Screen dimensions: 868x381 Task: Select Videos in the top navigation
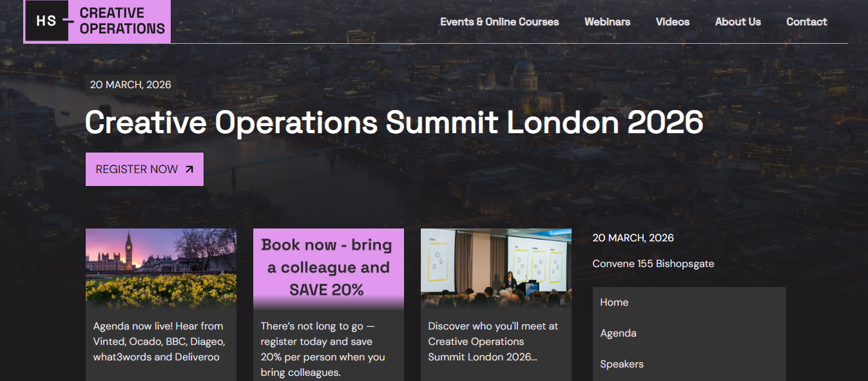pyautogui.click(x=672, y=21)
